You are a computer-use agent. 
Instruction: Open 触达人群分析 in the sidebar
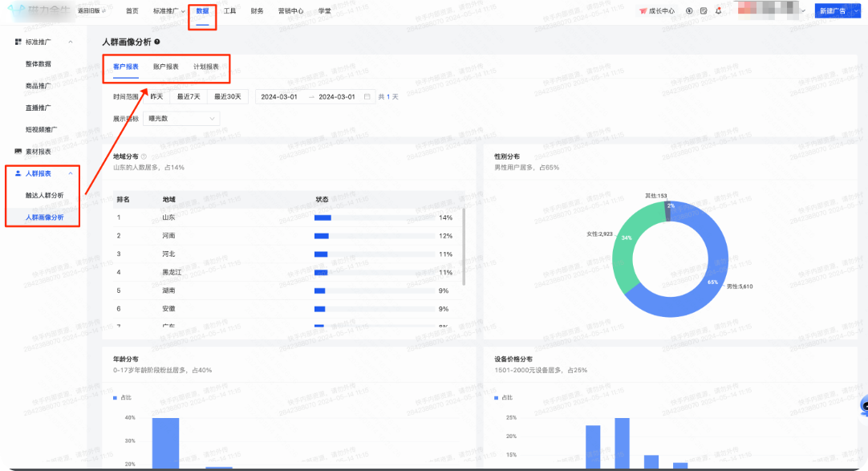[45, 195]
